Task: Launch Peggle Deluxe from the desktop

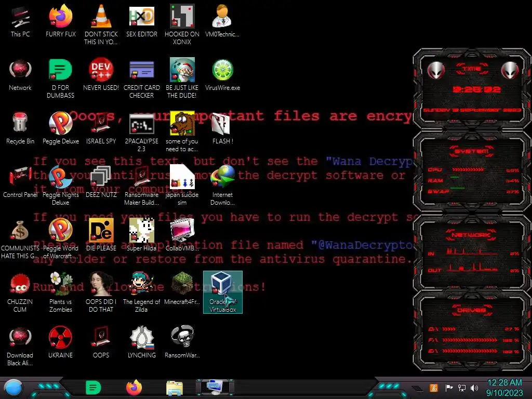Action: coord(60,128)
